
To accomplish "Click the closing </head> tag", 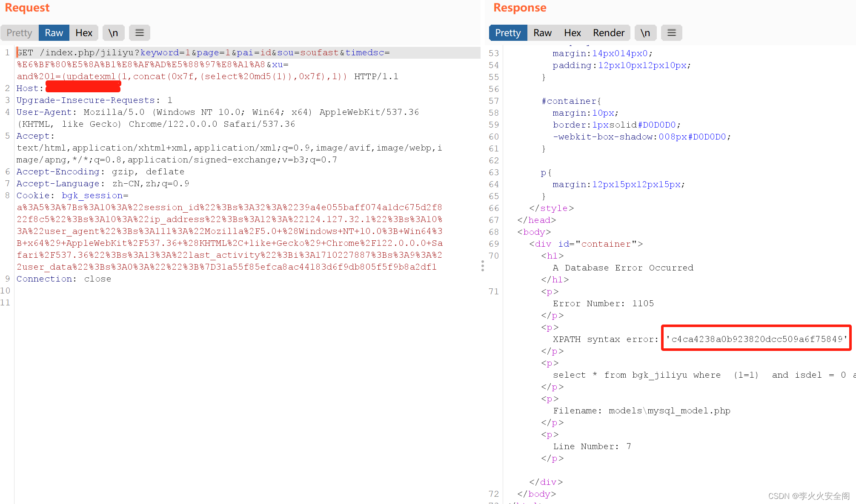I will 537,220.
